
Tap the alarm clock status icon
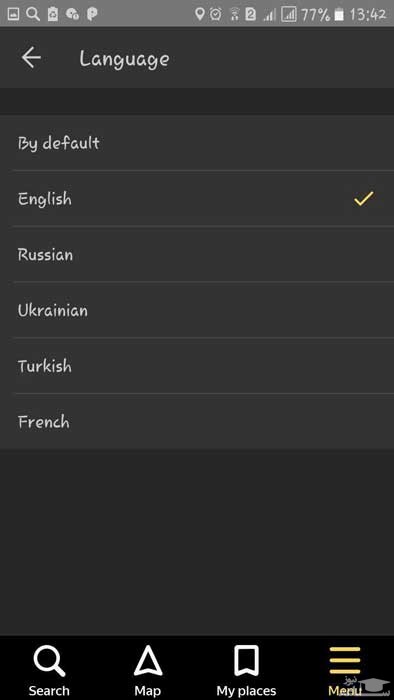point(216,14)
